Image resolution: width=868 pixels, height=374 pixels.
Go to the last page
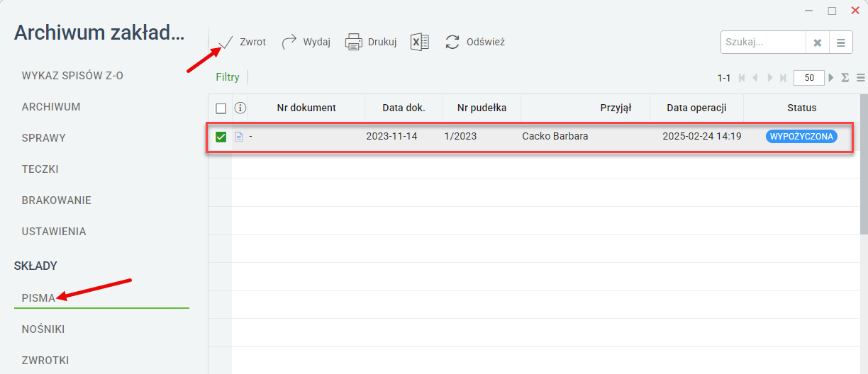tap(783, 78)
